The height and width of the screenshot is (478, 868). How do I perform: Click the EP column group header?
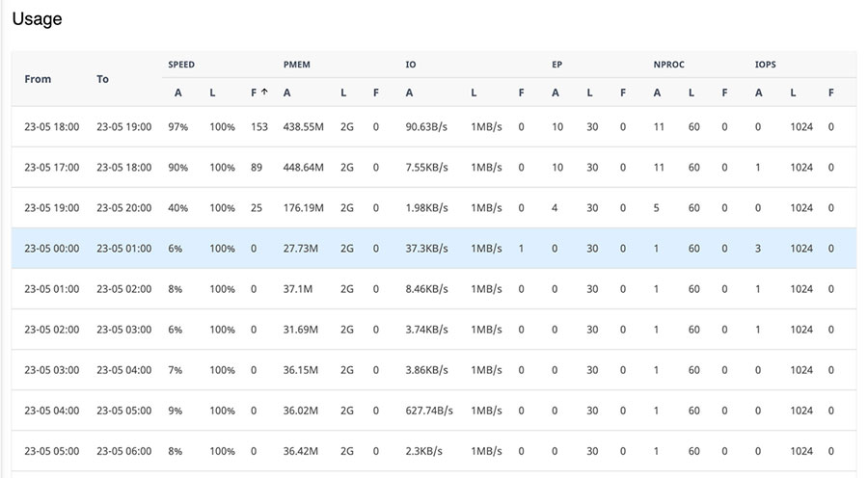point(556,65)
